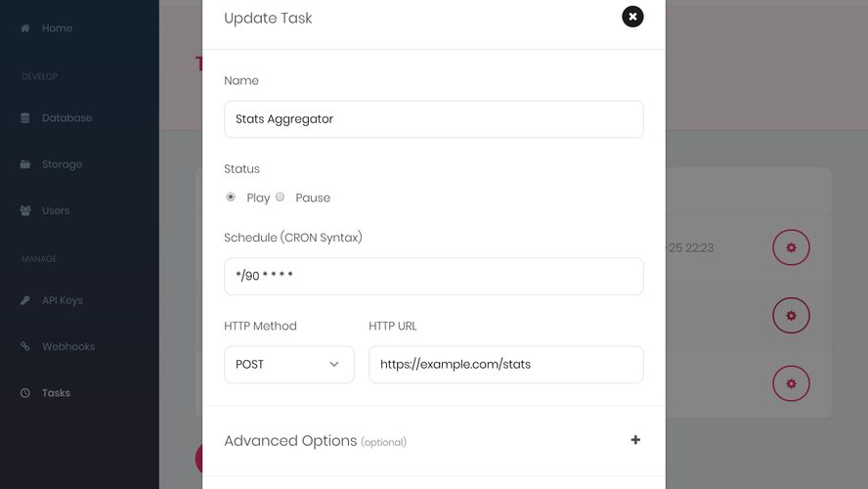This screenshot has width=868, height=489.
Task: Click the CRON schedule input field
Action: point(434,276)
